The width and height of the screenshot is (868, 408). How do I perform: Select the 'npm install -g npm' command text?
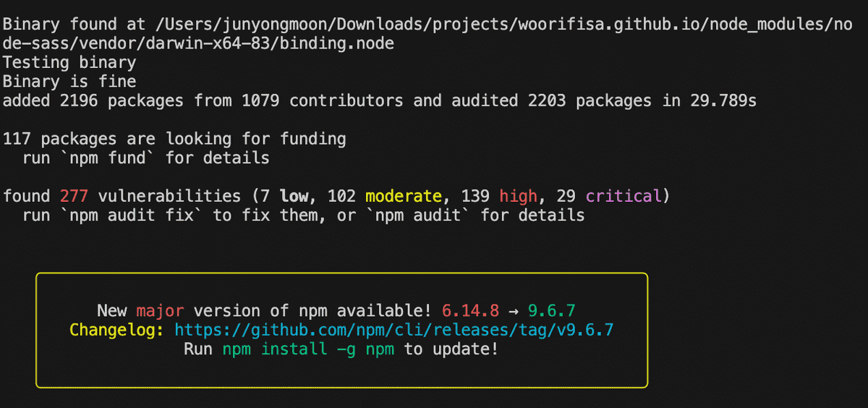(x=310, y=349)
